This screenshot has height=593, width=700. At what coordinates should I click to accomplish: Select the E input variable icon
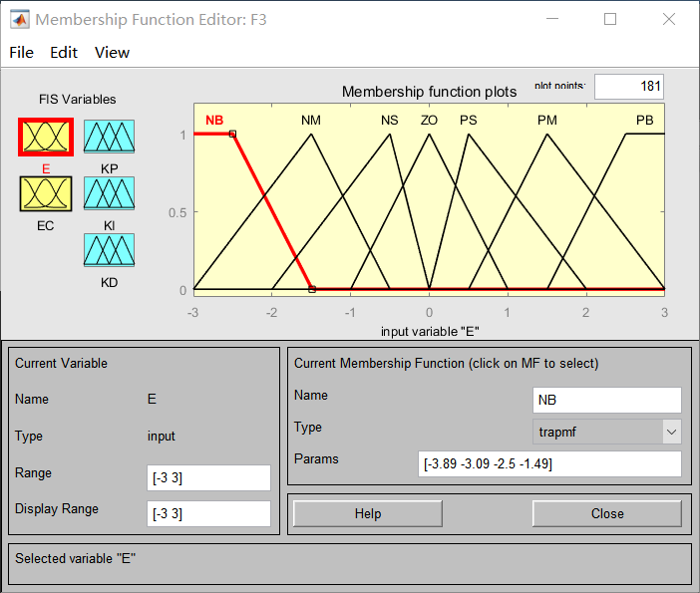click(x=46, y=137)
